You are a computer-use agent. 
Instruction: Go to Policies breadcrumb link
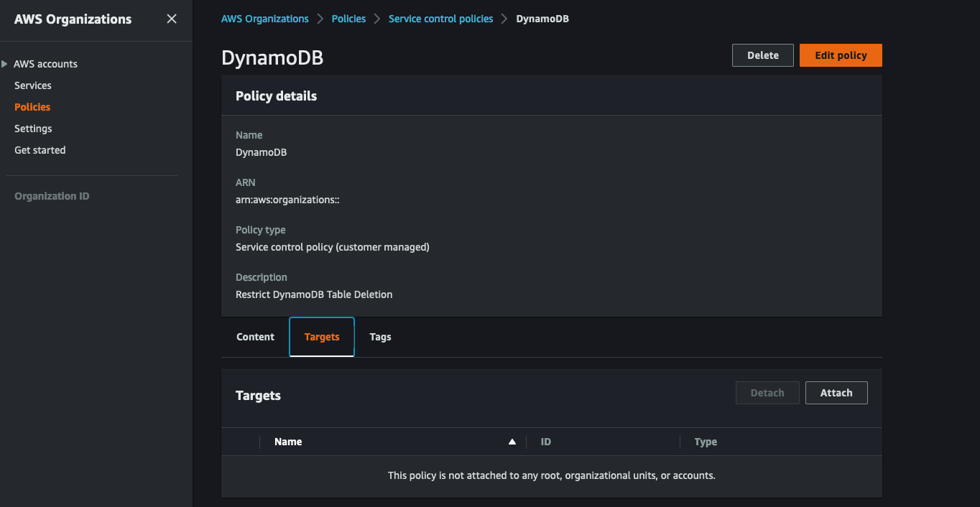348,19
